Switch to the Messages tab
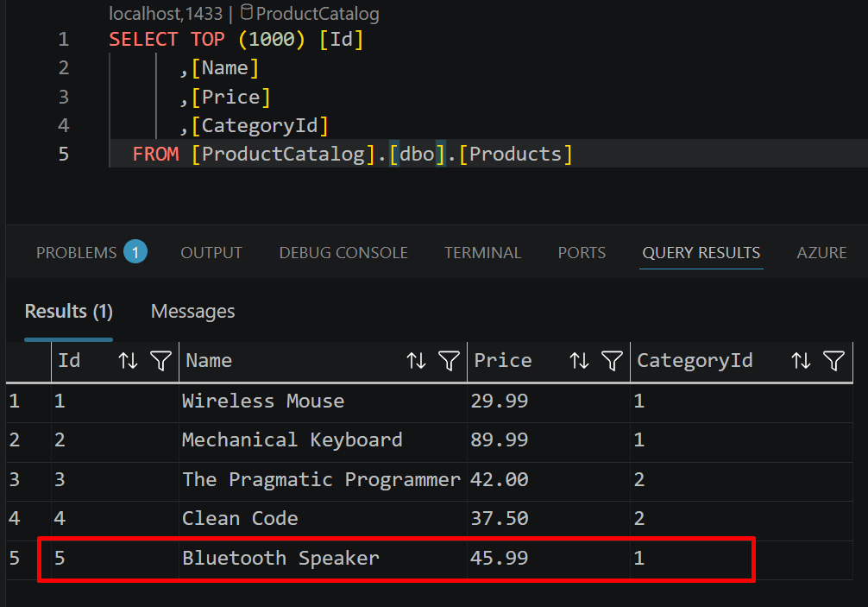The height and width of the screenshot is (607, 868). (192, 311)
